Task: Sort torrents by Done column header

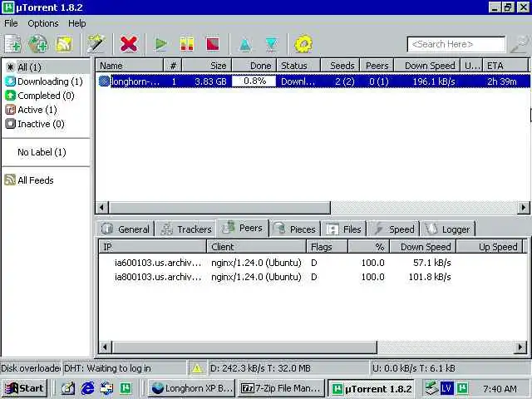Action: [x=254, y=66]
